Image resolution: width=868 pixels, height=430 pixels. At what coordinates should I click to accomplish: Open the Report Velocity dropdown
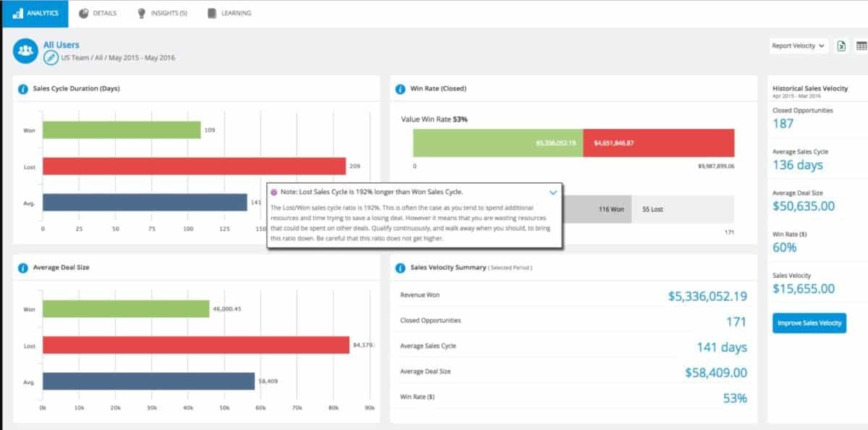tap(798, 46)
